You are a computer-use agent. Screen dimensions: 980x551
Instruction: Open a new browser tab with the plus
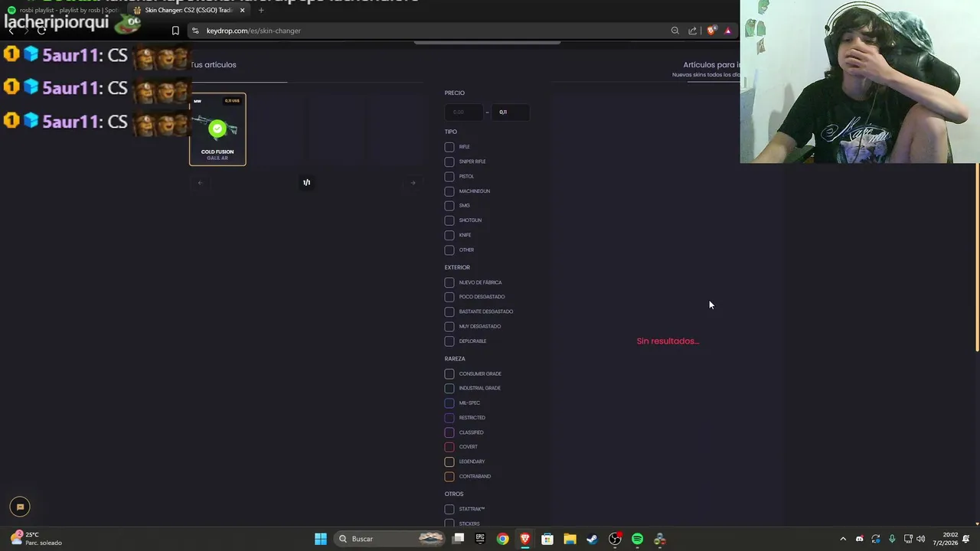[261, 10]
